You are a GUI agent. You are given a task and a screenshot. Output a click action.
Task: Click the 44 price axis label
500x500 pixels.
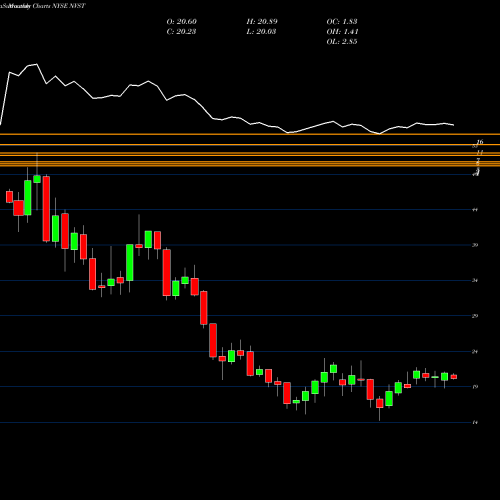(x=475, y=210)
